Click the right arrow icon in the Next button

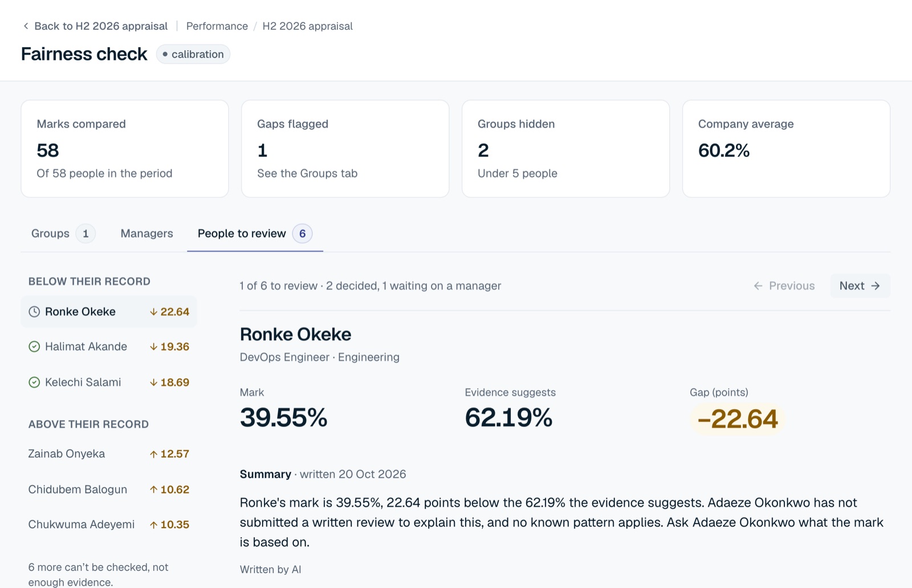[x=876, y=286]
